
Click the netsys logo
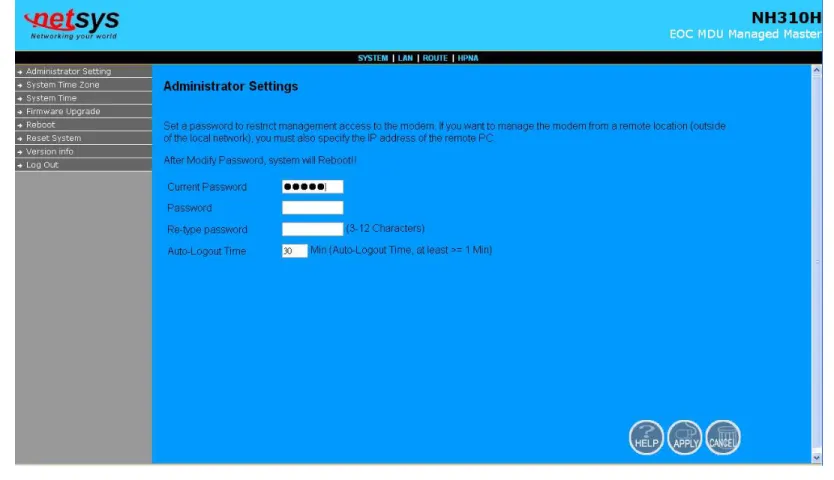pos(72,24)
